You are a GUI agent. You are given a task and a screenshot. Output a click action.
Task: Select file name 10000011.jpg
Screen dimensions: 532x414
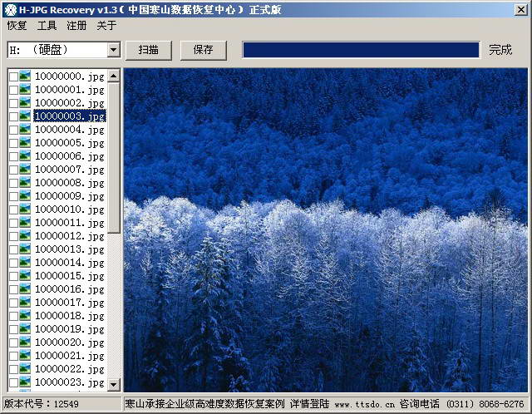click(70, 223)
